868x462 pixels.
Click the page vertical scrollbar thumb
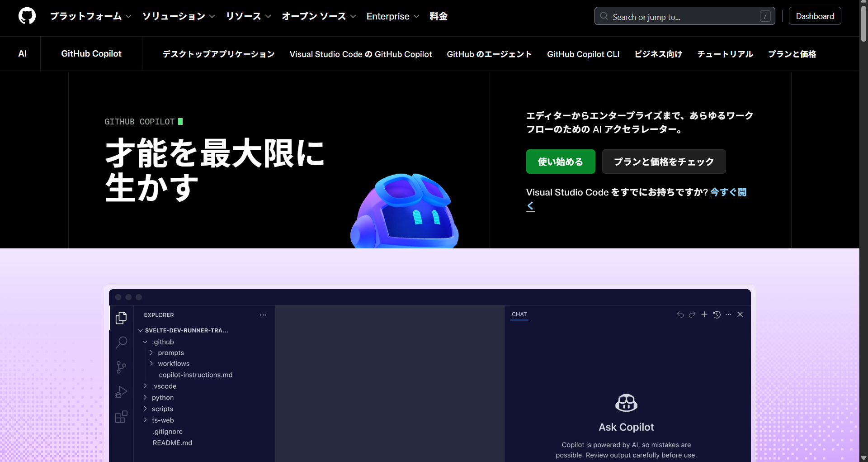(x=864, y=24)
